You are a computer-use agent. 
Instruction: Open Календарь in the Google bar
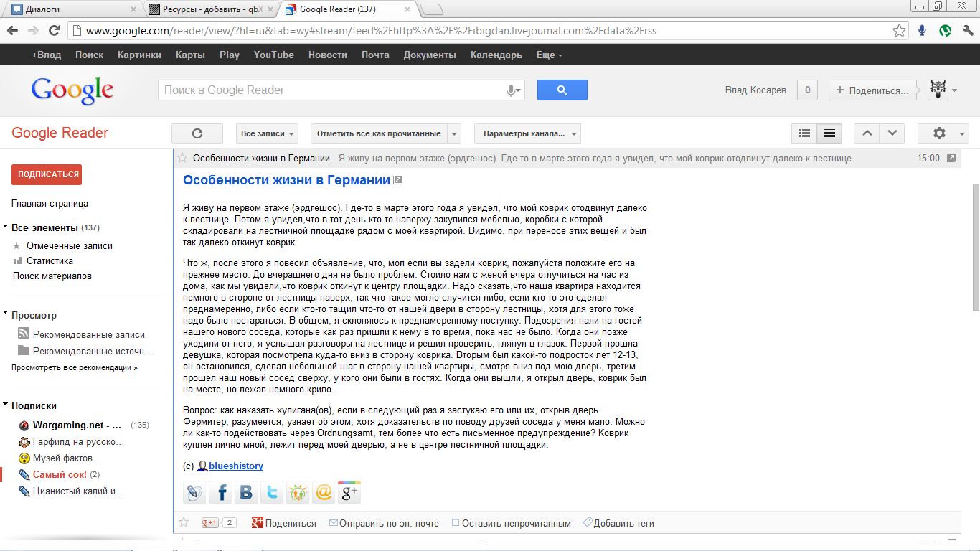[496, 55]
